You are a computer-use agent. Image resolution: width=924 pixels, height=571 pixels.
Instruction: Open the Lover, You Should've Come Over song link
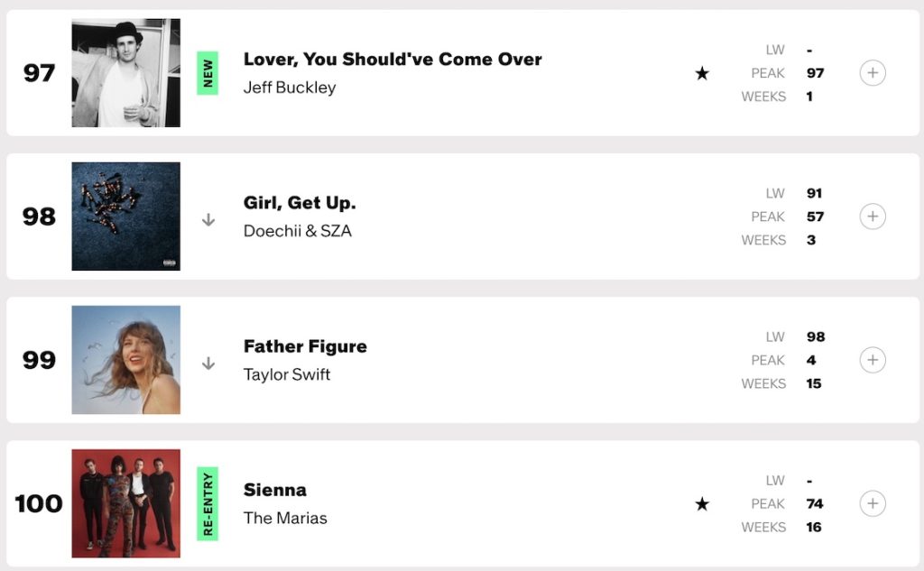tap(392, 59)
